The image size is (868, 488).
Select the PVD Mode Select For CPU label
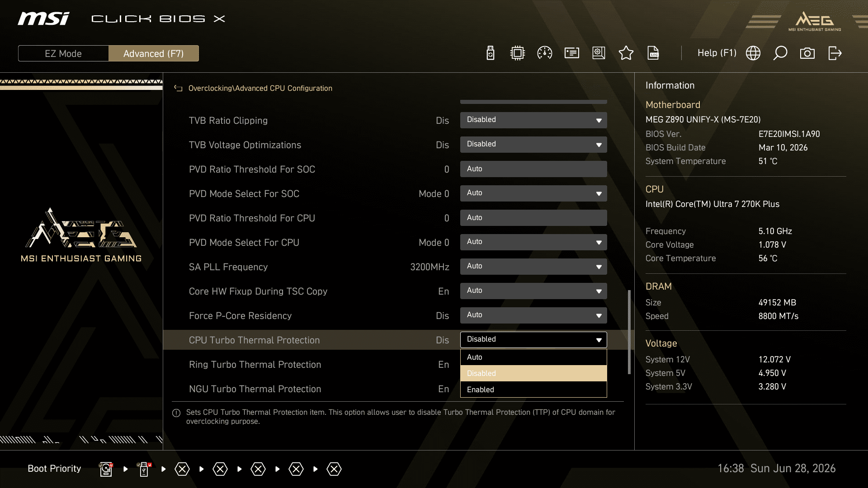pos(244,243)
